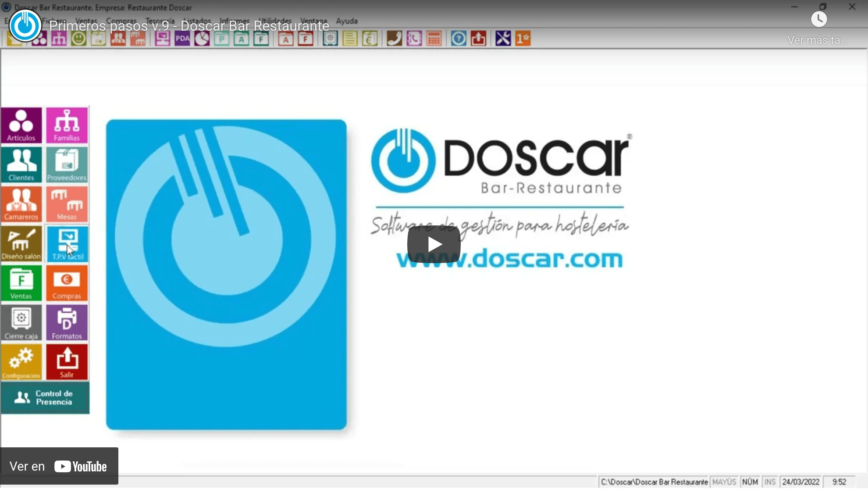Open the Camareros tile
Viewport: 868px width, 489px height.
(21, 204)
